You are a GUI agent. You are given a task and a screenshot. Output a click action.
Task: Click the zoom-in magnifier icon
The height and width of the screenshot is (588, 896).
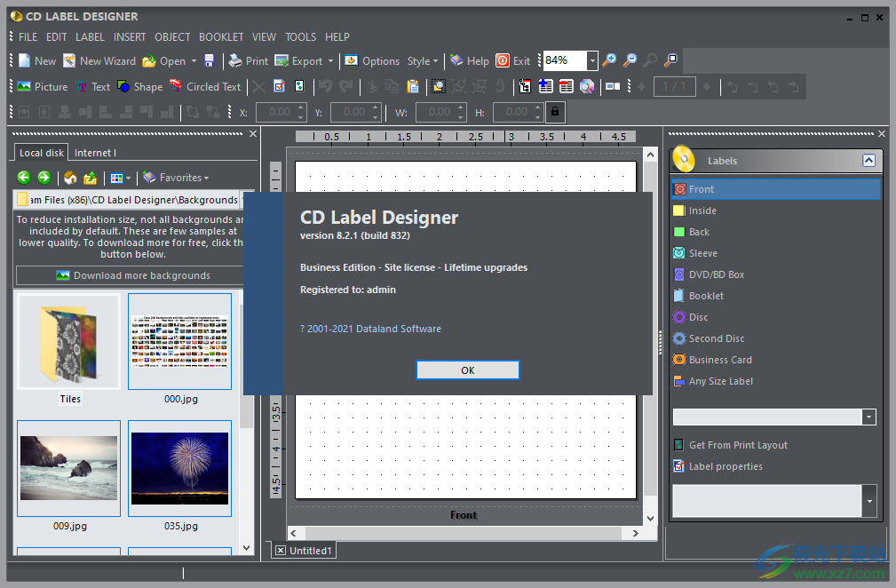610,60
